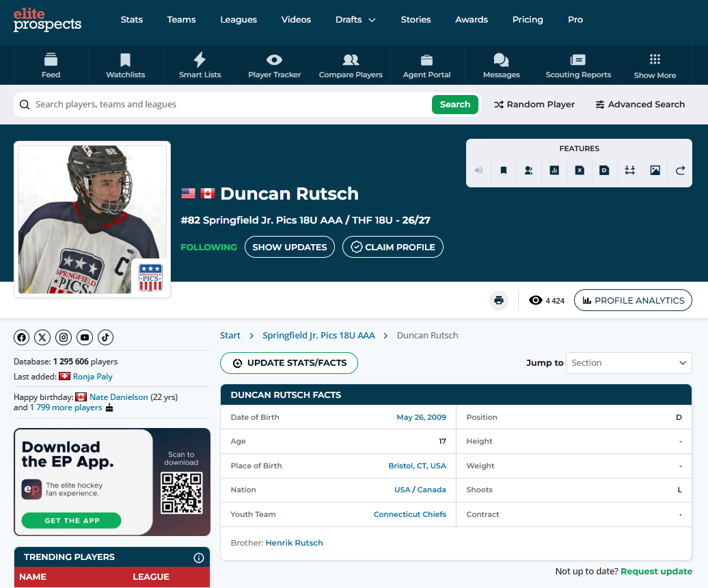
Task: Open Elite Prospects YouTube icon
Action: pos(85,337)
